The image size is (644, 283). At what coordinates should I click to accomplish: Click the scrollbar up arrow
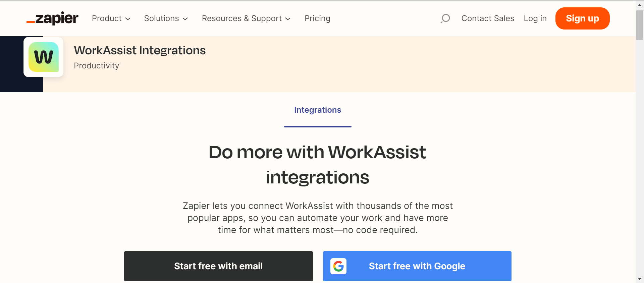640,5
